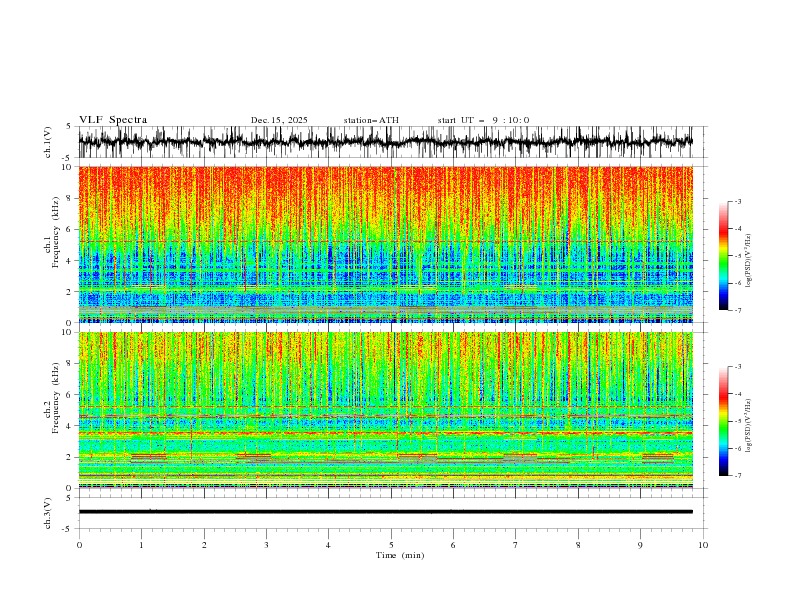Click the ch.1 PSD color scale bar
The width and height of the screenshot is (792, 612).
723,256
